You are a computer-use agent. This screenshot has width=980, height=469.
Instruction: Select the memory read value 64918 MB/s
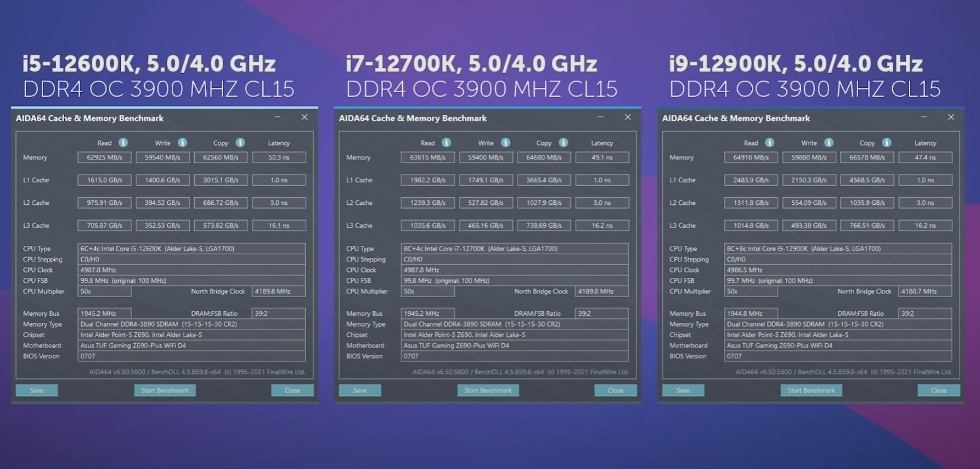tap(751, 158)
